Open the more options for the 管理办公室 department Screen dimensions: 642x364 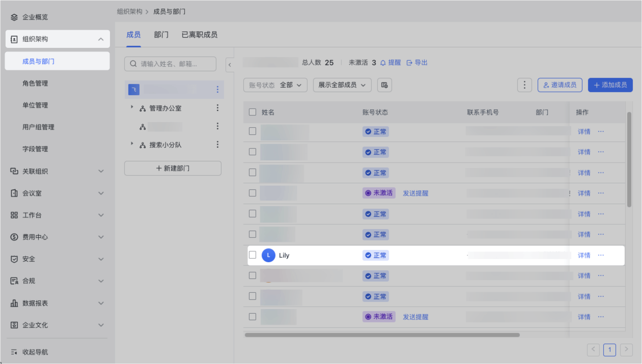(x=217, y=108)
